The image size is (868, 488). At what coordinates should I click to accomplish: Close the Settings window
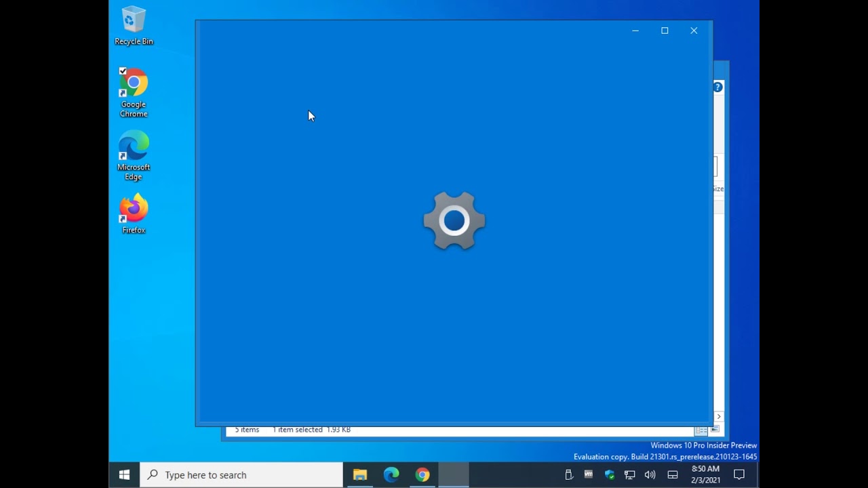click(694, 30)
